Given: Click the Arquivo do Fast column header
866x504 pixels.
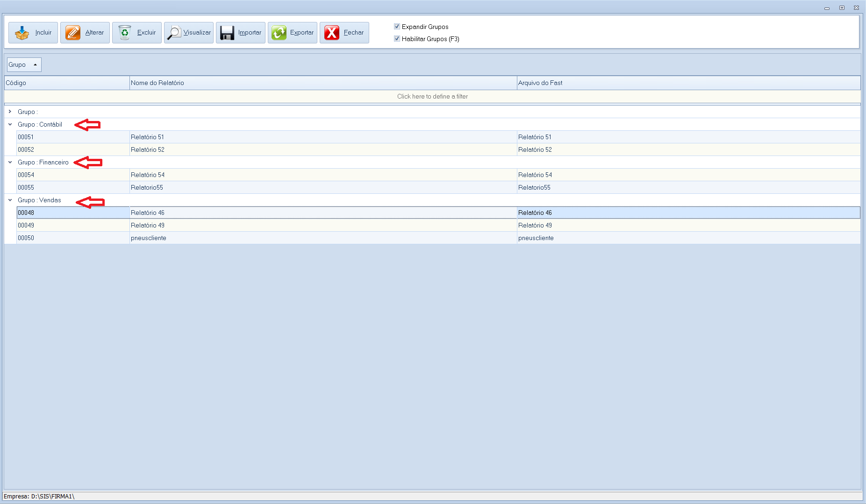Looking at the screenshot, I should tap(688, 83).
